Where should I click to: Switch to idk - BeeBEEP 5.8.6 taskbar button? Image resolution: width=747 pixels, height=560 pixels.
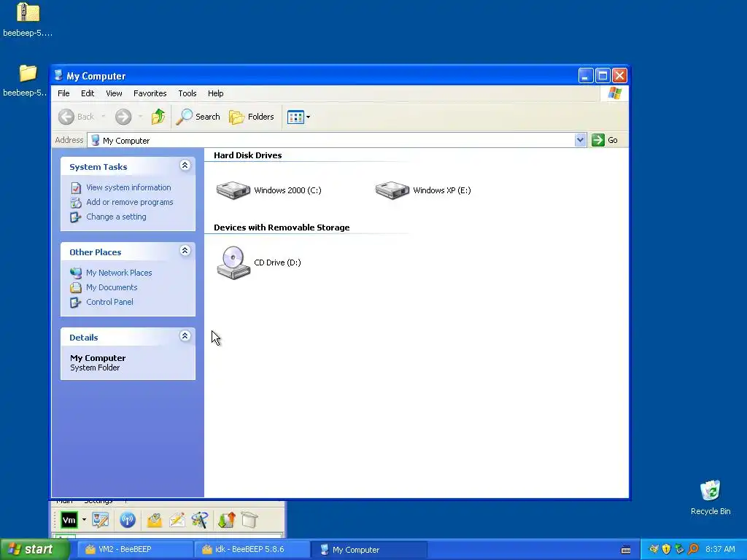click(252, 550)
